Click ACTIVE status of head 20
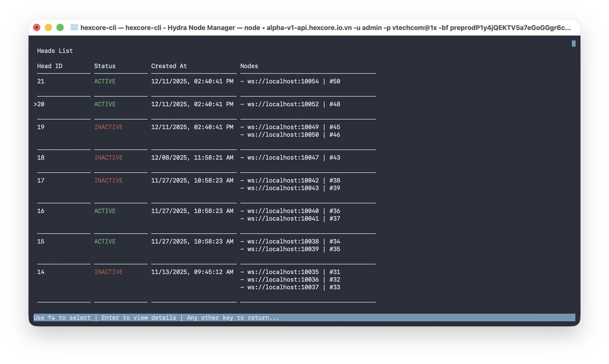Viewport: 609px width, 364px height. tap(105, 104)
